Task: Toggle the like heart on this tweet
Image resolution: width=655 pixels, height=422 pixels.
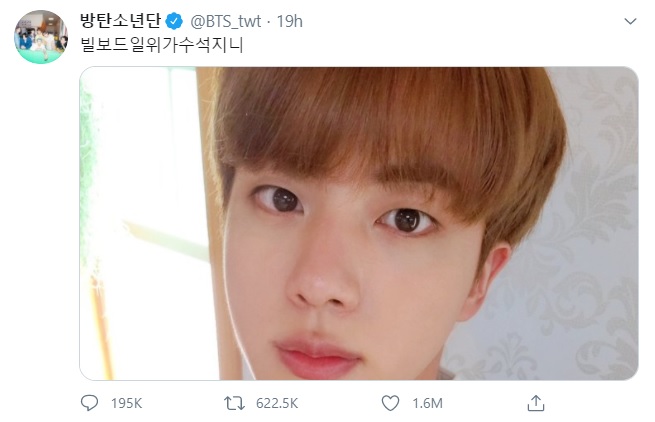Action: click(390, 402)
